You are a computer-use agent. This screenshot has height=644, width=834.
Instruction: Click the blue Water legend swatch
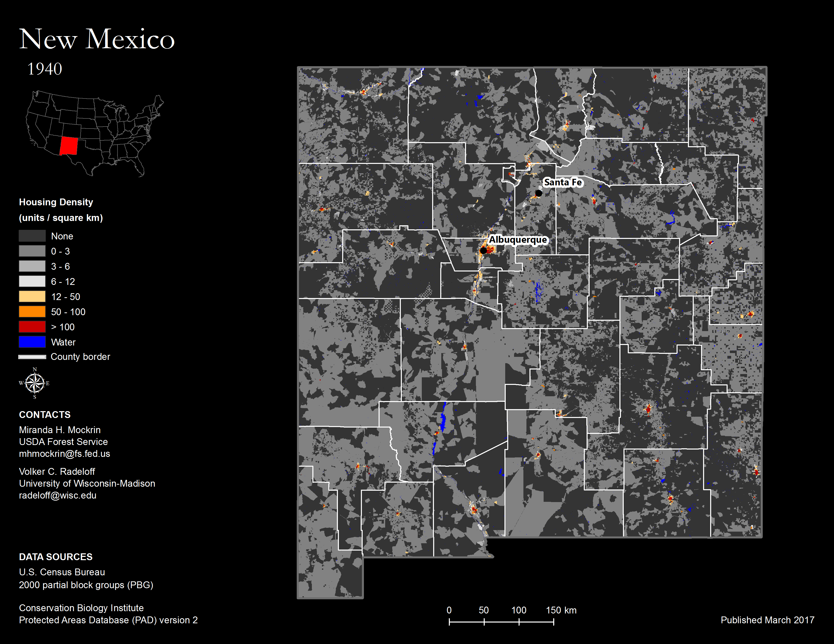coord(32,342)
